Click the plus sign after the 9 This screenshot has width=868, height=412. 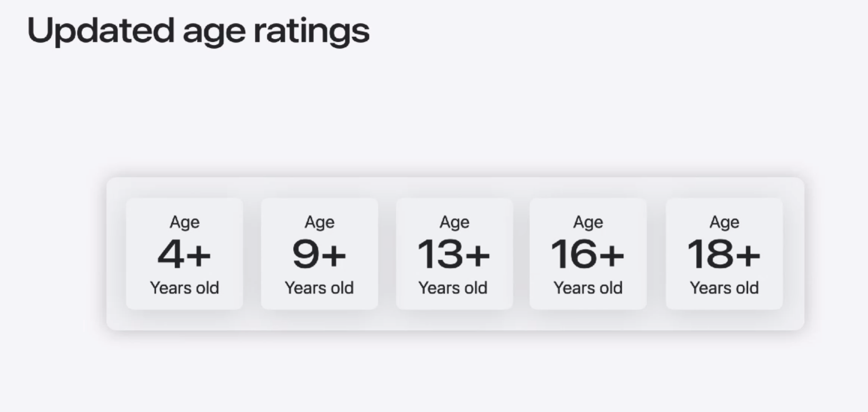[x=334, y=255]
